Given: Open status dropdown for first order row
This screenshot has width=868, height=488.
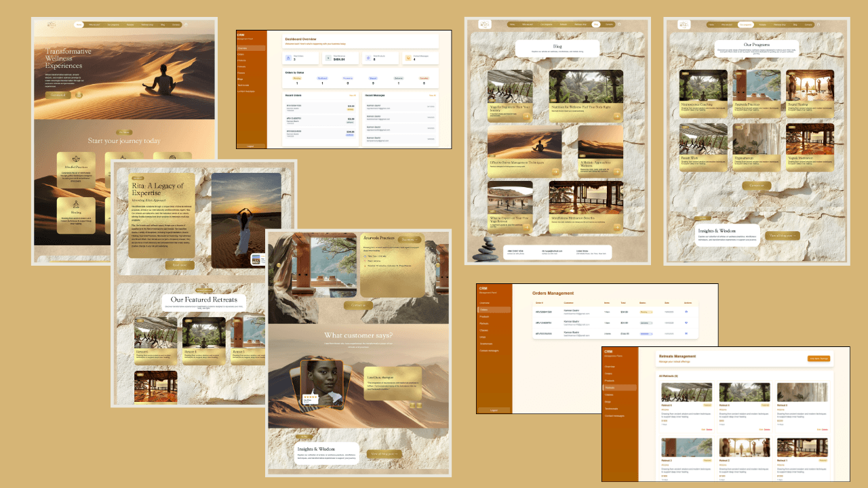Looking at the screenshot, I should [x=646, y=312].
